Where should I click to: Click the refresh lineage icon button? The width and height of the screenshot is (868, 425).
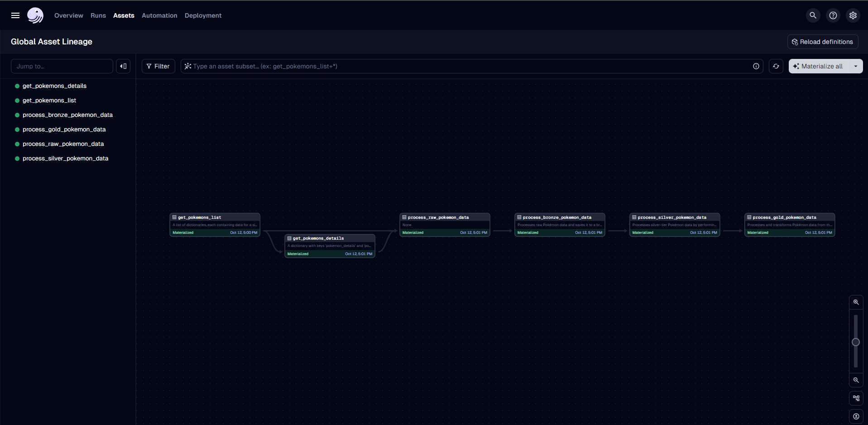[776, 66]
